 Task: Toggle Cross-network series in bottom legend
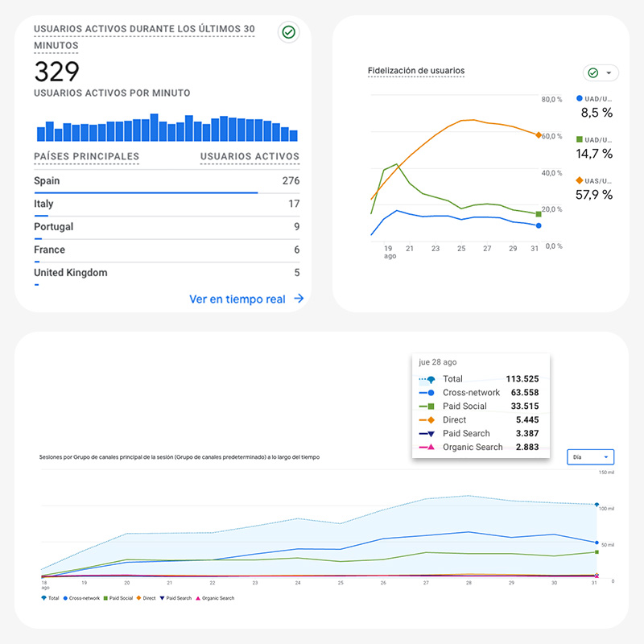(80, 598)
